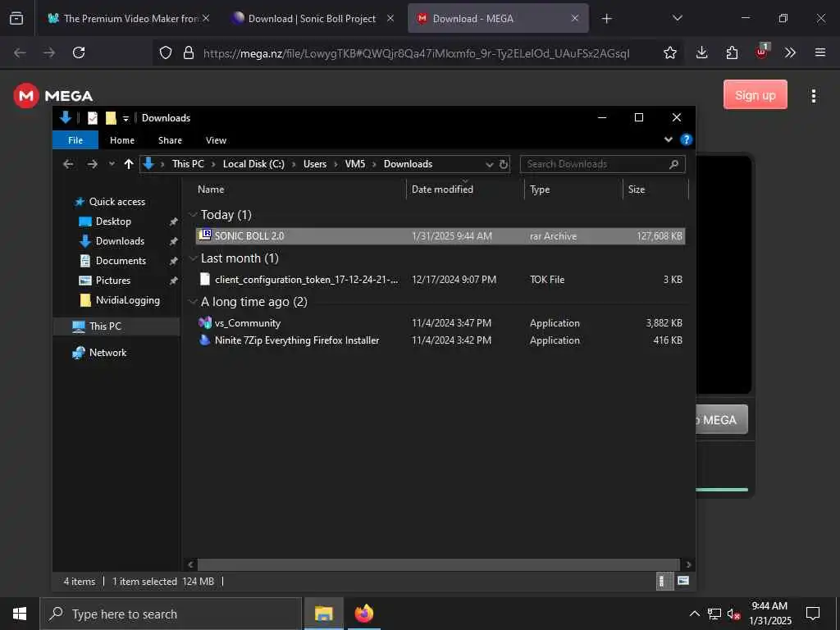
Task: Click the muted volume tray icon
Action: pos(734,614)
